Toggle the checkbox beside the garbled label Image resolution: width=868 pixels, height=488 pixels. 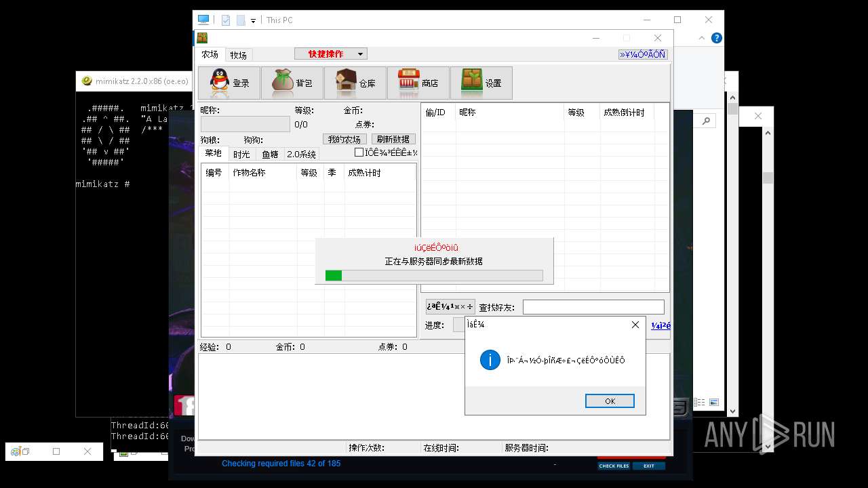coord(359,152)
